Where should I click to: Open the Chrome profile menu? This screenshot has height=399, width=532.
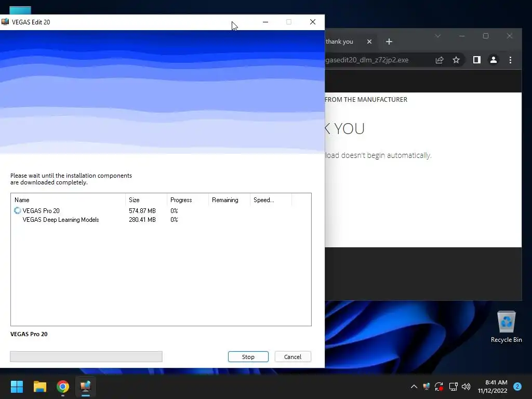click(494, 60)
